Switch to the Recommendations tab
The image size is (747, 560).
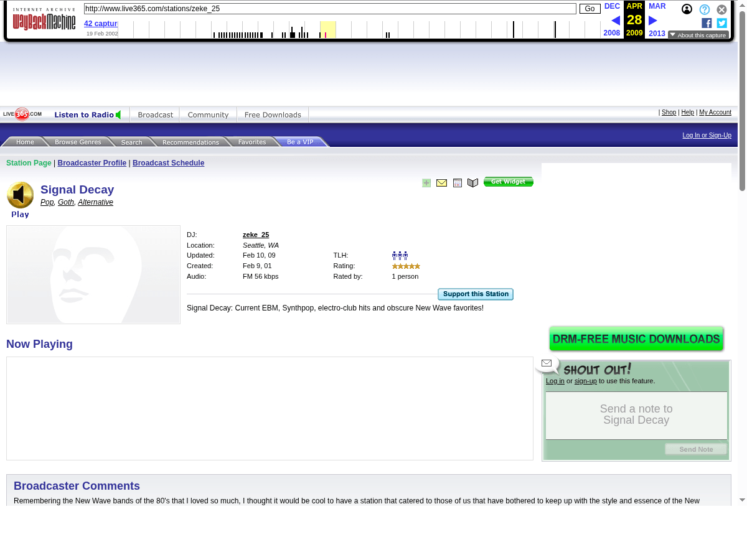190,142
